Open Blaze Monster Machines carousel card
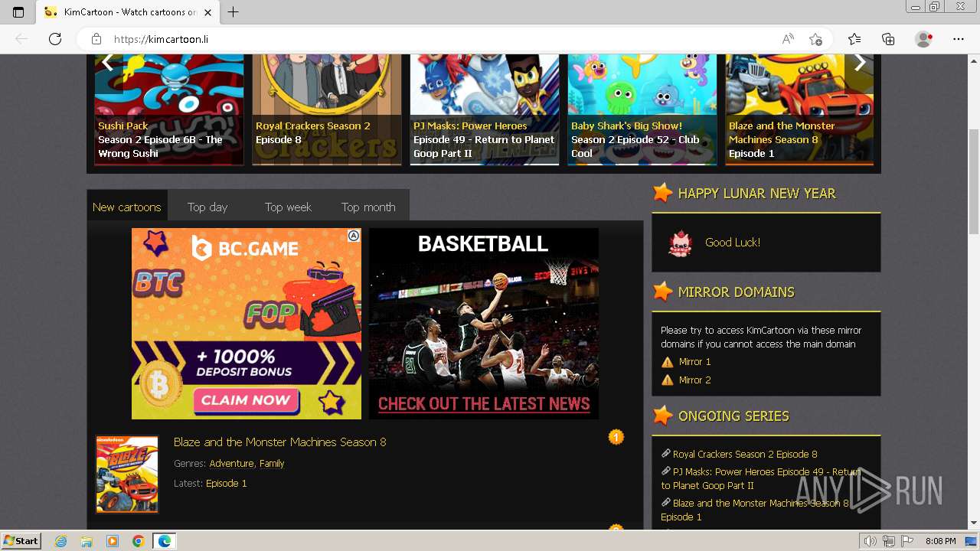 (799, 109)
